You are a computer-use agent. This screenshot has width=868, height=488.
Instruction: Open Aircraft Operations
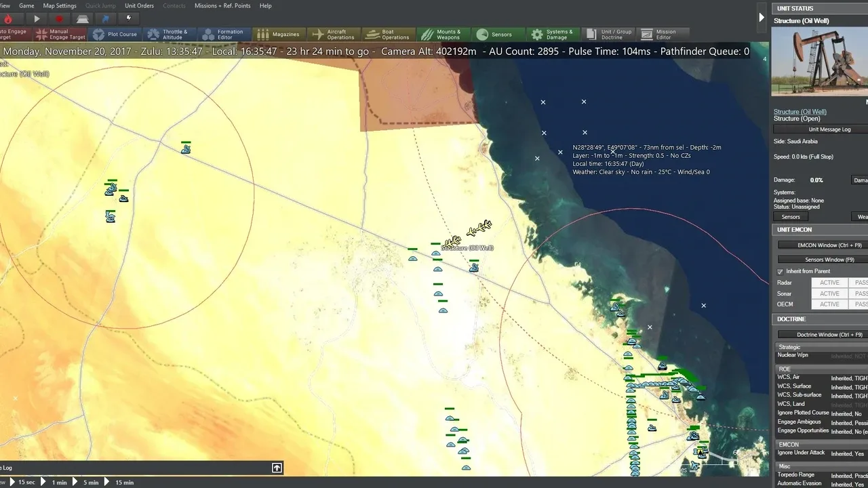334,35
